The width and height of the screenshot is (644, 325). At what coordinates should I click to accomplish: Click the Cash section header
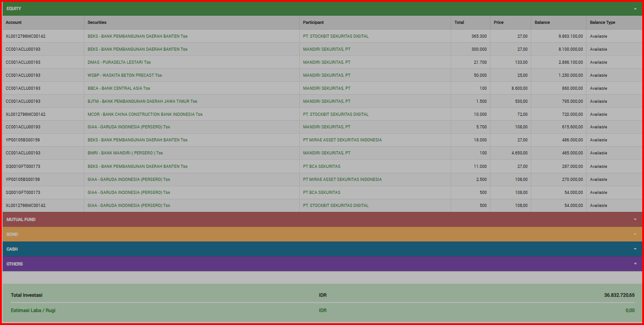pos(12,249)
